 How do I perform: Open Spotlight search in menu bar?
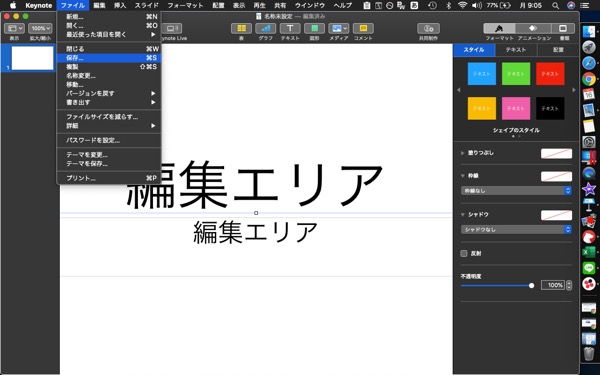pyautogui.click(x=556, y=5)
